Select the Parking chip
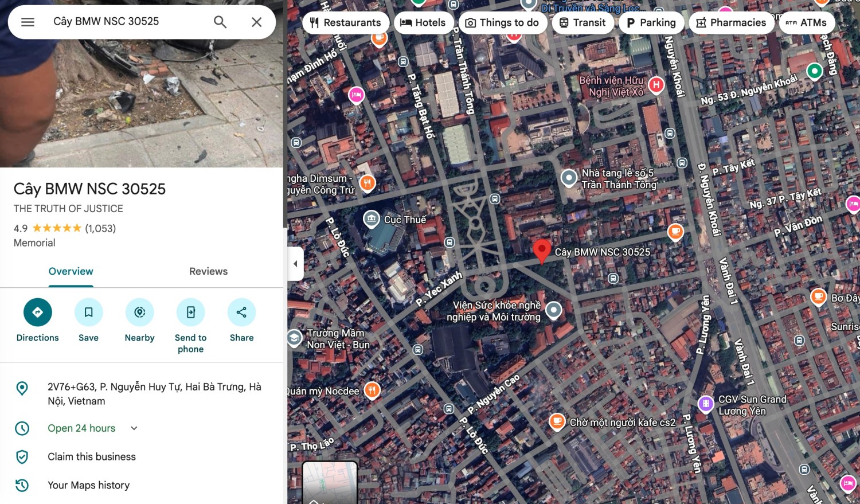 click(x=651, y=22)
